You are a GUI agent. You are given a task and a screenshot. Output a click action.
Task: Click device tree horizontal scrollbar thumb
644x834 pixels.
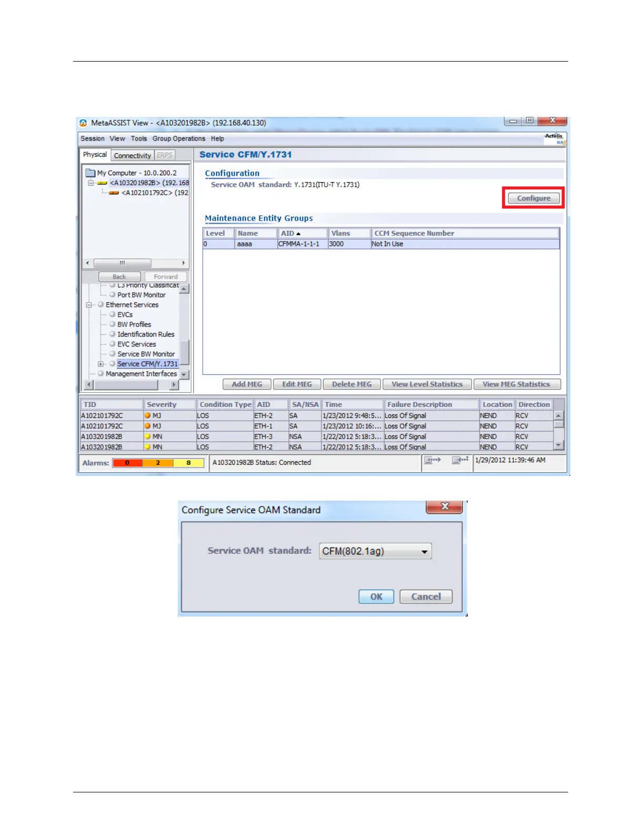tap(122, 263)
